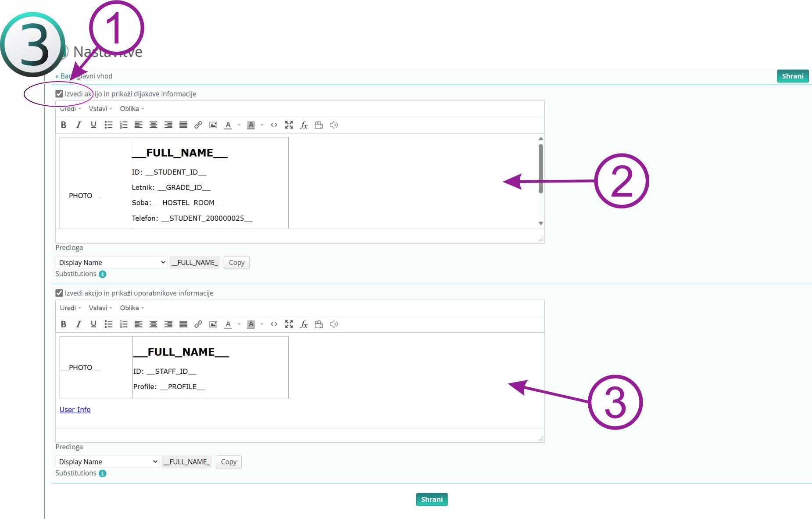
Task: Click italic icon in staff info editor
Action: tap(79, 324)
